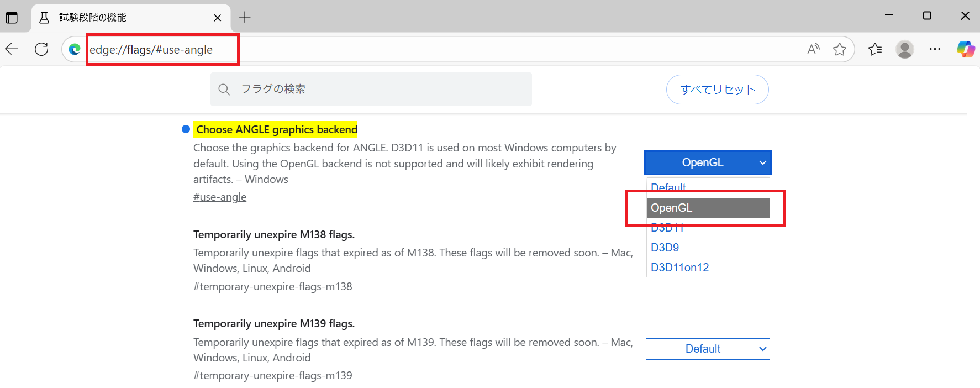Add this page to favorites star
The width and height of the screenshot is (980, 388).
(840, 49)
